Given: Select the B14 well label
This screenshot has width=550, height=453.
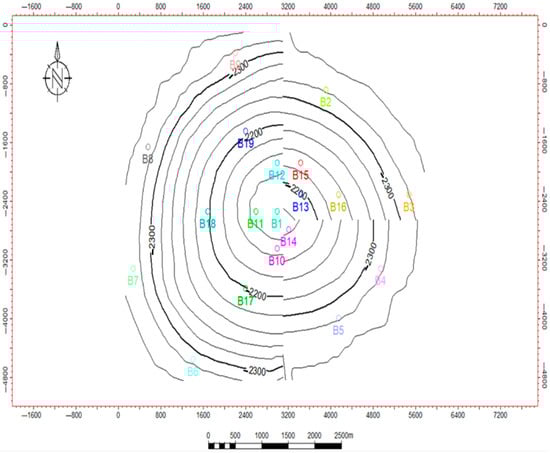Looking at the screenshot, I should click(288, 241).
